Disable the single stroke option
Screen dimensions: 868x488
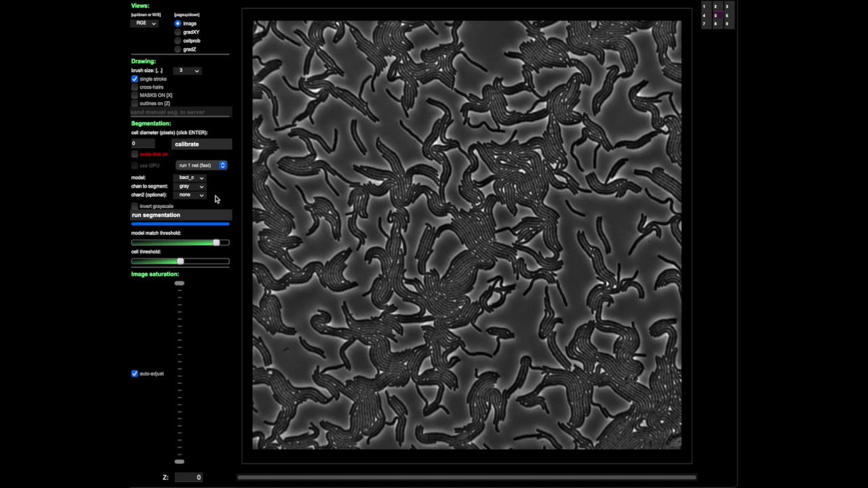[134, 79]
